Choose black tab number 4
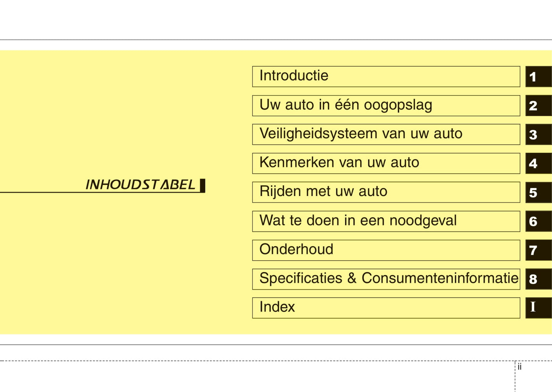The height and width of the screenshot is (392, 552). pyautogui.click(x=538, y=164)
